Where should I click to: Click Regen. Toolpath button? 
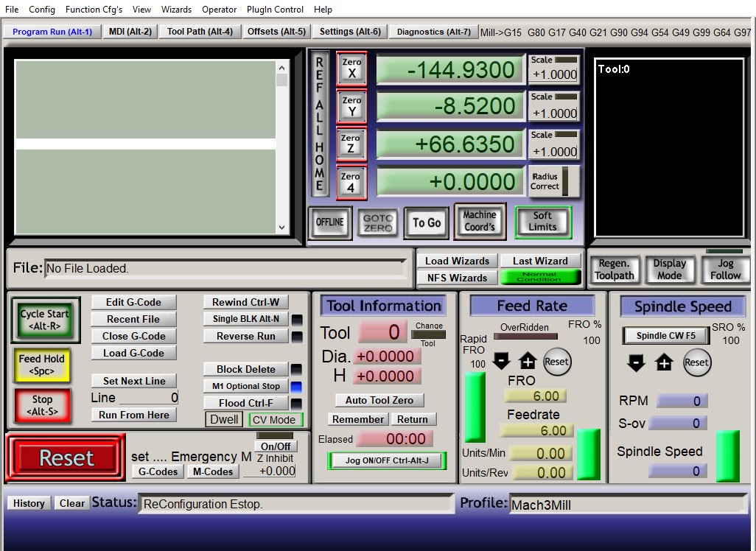click(615, 270)
